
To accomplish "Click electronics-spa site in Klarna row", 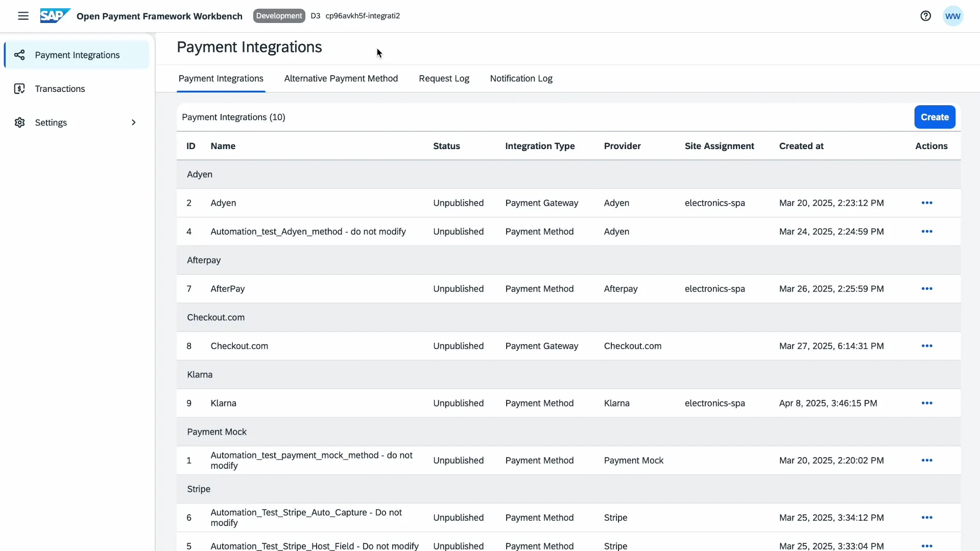I will (x=714, y=403).
